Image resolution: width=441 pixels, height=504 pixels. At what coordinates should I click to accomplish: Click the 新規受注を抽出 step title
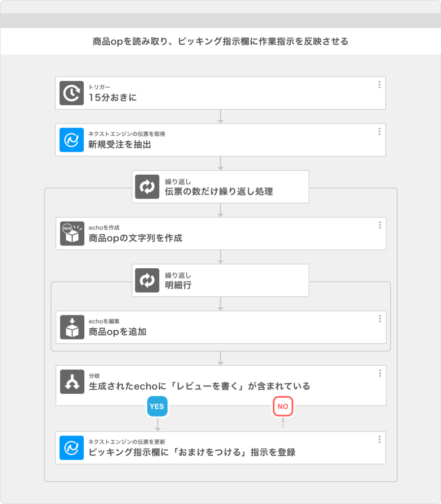tap(120, 145)
